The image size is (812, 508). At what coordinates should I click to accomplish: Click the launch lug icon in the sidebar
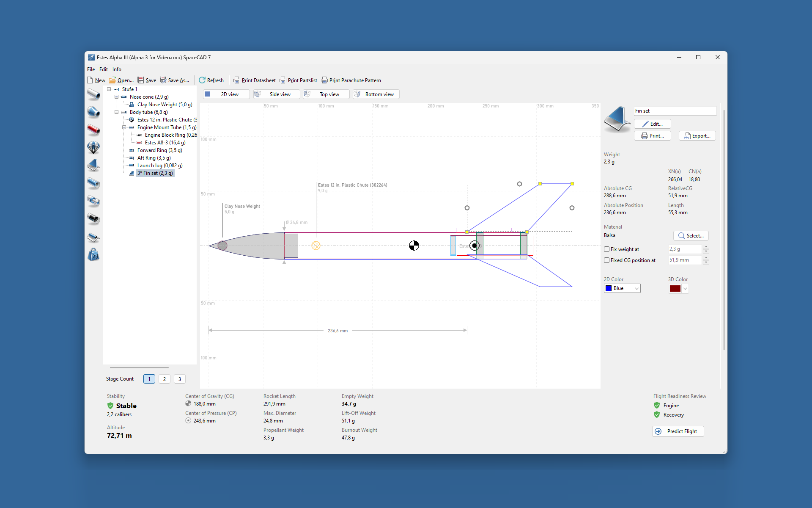coord(93,237)
